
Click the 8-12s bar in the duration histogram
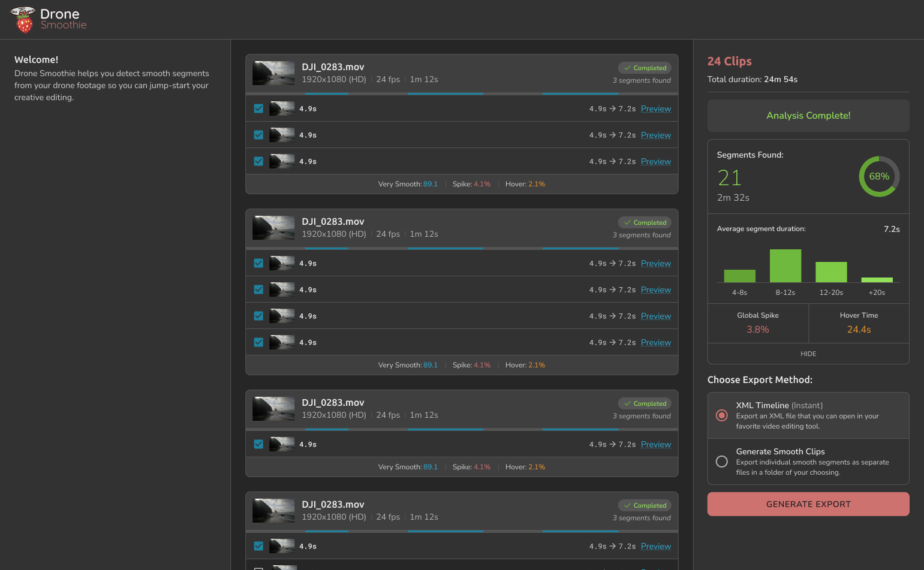pos(785,266)
